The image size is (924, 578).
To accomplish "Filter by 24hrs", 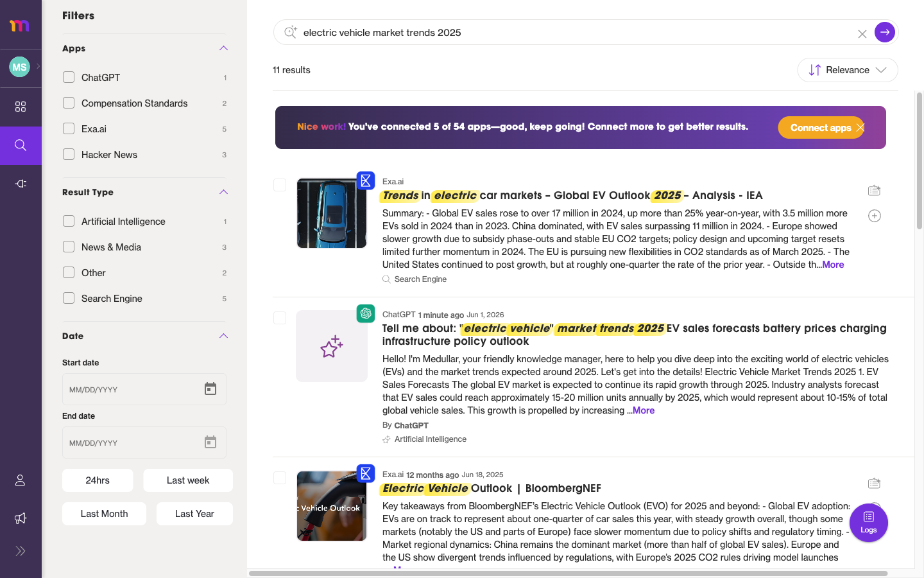I will (98, 480).
